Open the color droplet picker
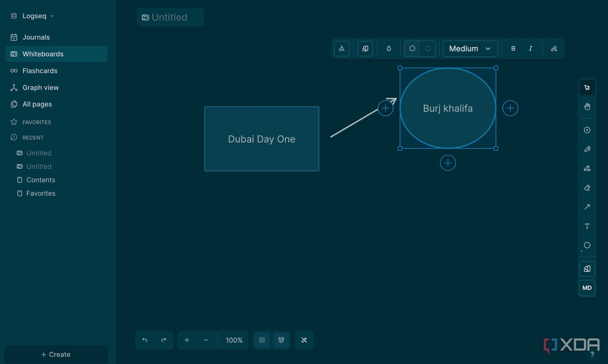Screen dimensions: 608x364 click(x=389, y=49)
